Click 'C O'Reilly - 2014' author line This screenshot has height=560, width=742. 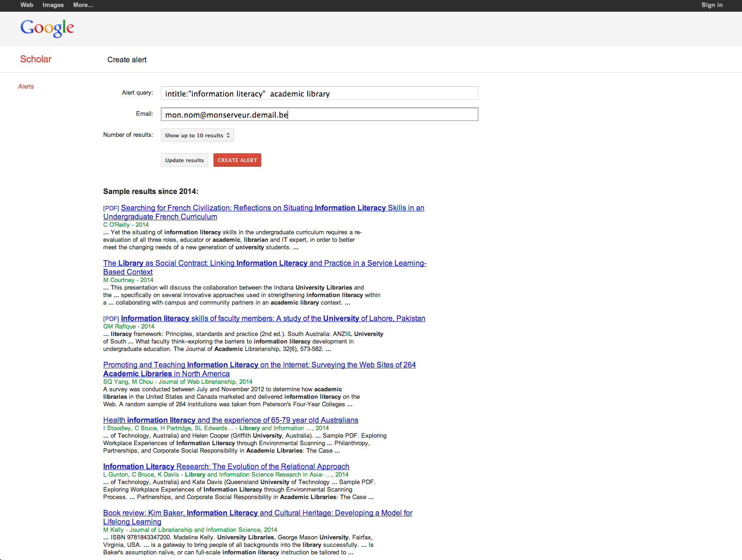126,225
